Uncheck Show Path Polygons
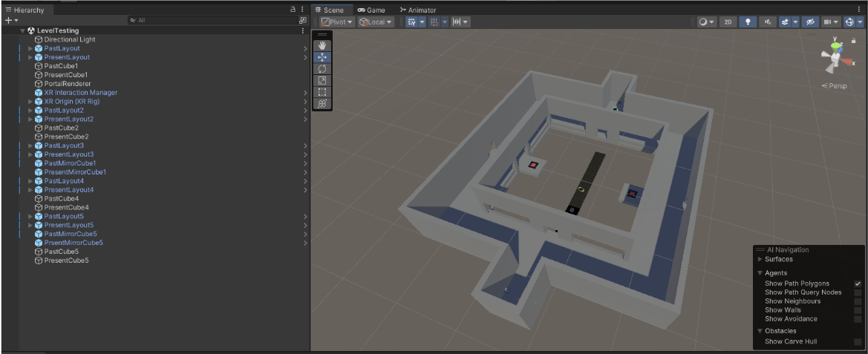This screenshot has height=354, width=868. (858, 283)
